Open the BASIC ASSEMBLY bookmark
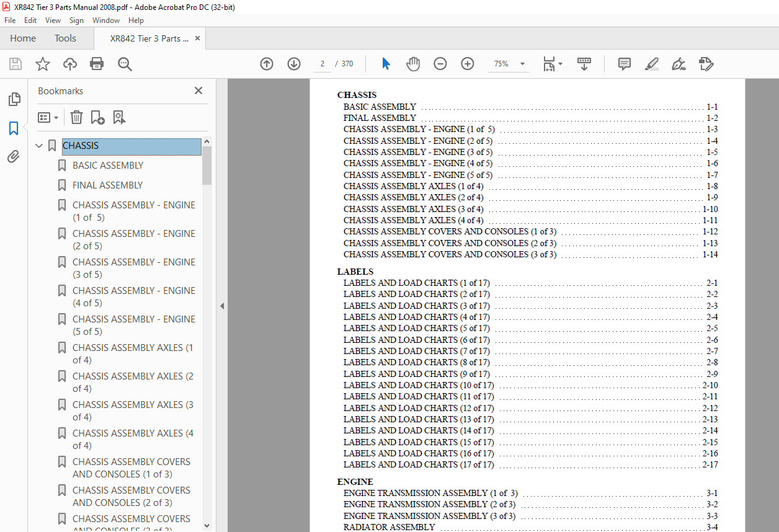The image size is (779, 532). coord(108,166)
